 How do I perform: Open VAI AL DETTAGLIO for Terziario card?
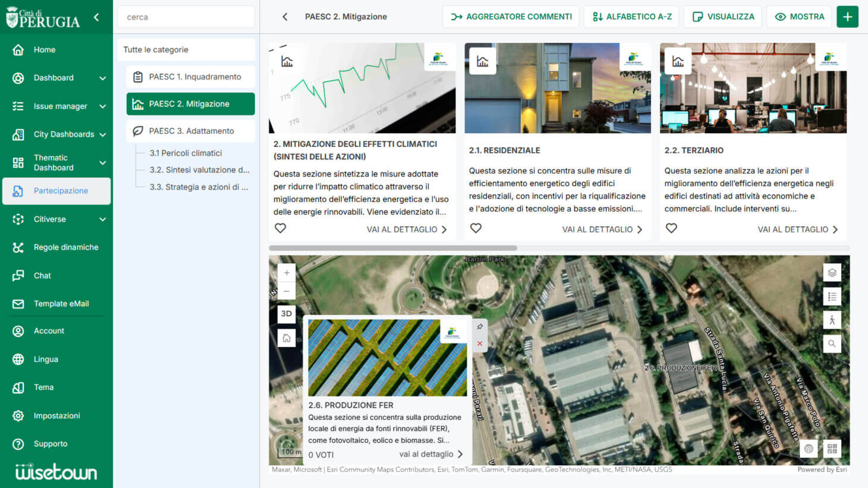[798, 229]
